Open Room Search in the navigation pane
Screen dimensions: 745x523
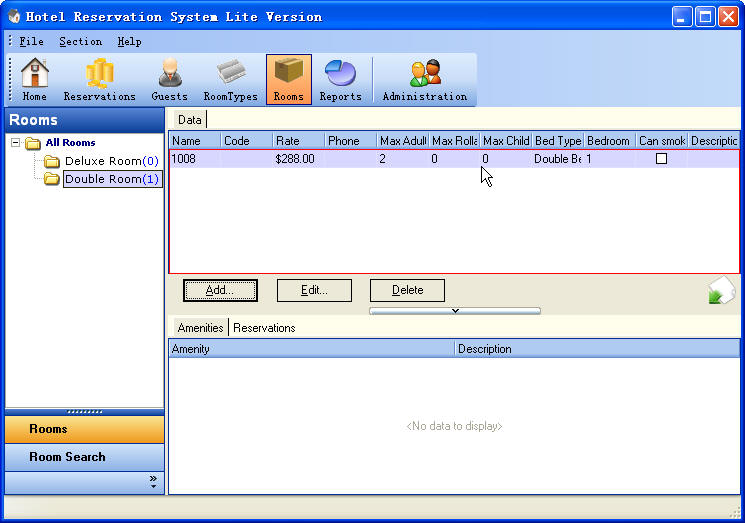coord(67,457)
